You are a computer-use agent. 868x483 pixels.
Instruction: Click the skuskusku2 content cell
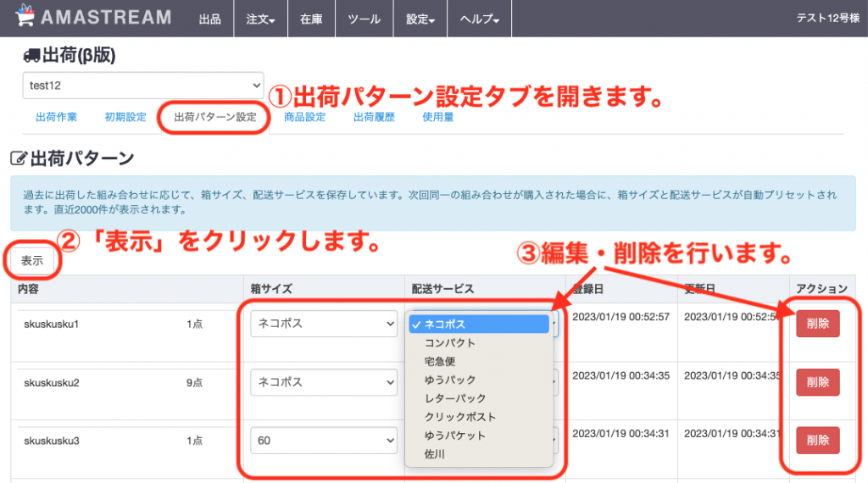(x=52, y=383)
